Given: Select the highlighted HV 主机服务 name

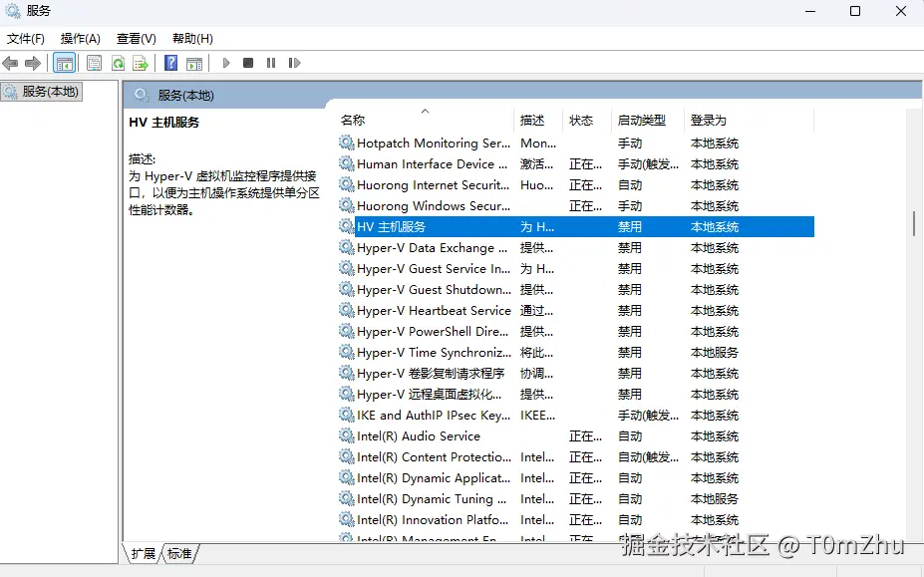Looking at the screenshot, I should click(392, 227).
